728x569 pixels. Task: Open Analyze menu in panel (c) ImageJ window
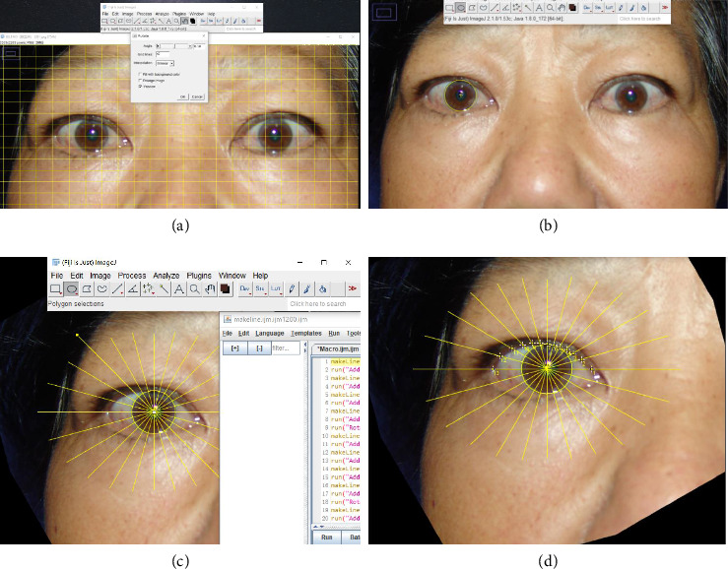[x=166, y=276]
